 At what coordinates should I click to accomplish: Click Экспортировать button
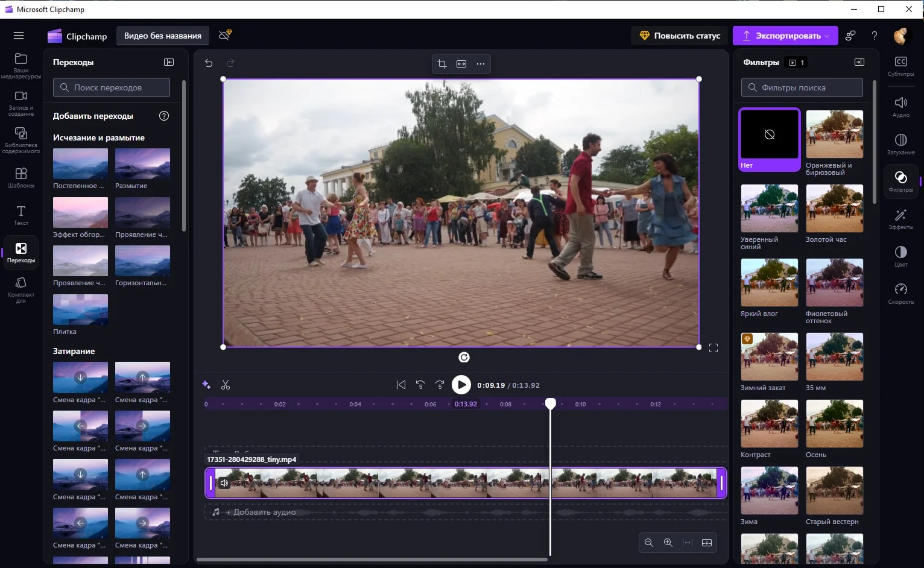[x=785, y=36]
